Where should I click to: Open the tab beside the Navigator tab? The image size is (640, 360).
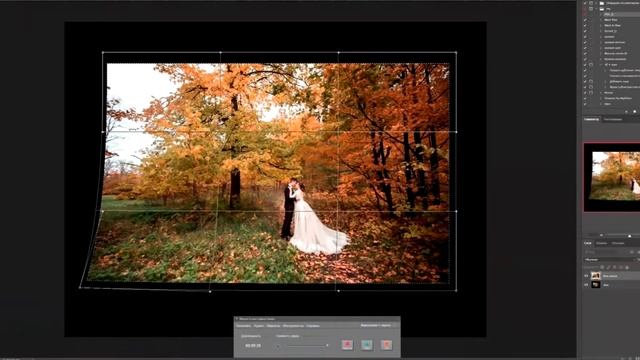tap(613, 120)
